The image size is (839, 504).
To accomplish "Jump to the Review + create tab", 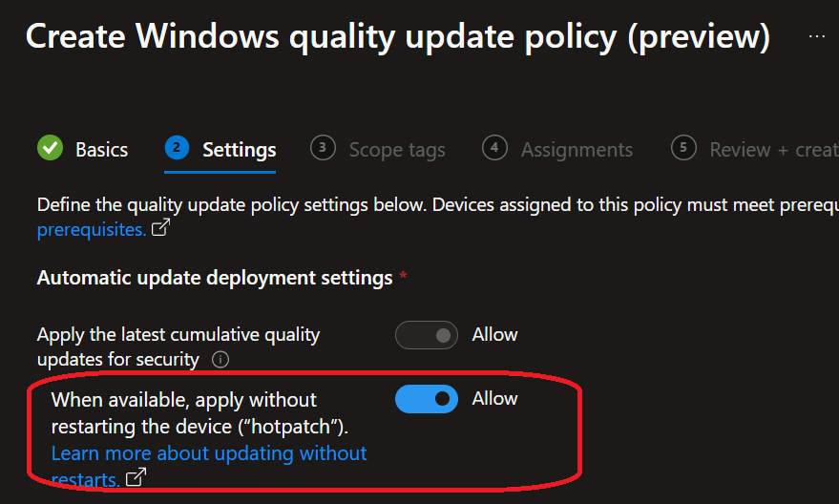I will (x=773, y=150).
